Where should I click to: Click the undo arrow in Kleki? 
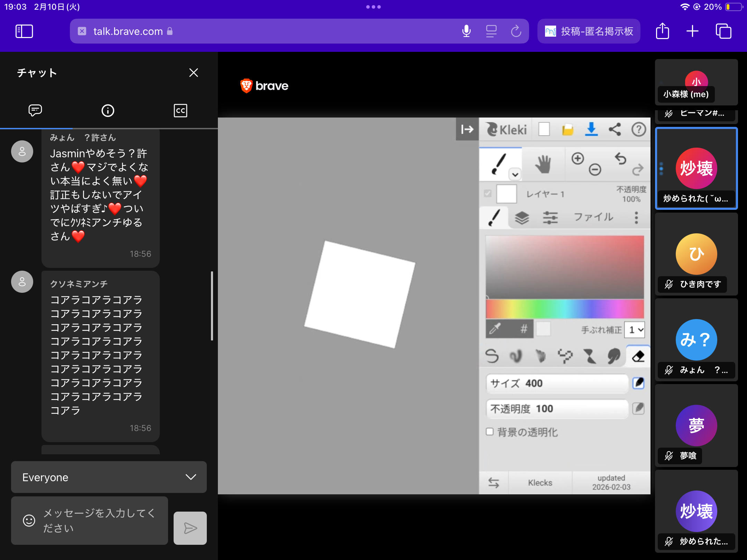click(620, 159)
